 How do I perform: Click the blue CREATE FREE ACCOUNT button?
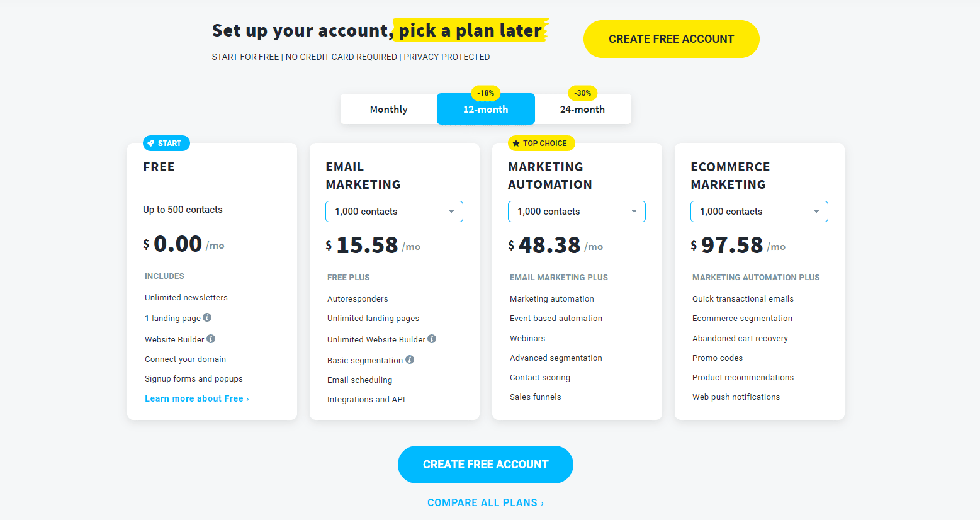click(x=485, y=464)
